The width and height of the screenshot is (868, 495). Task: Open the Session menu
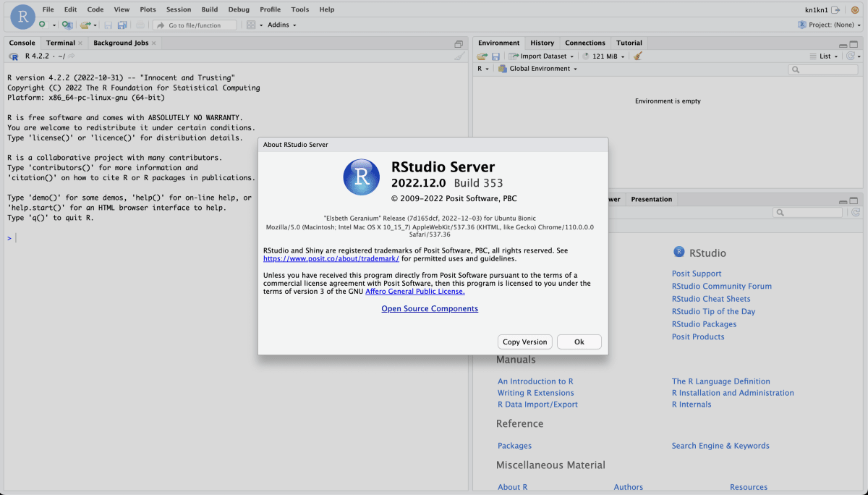pyautogui.click(x=179, y=9)
